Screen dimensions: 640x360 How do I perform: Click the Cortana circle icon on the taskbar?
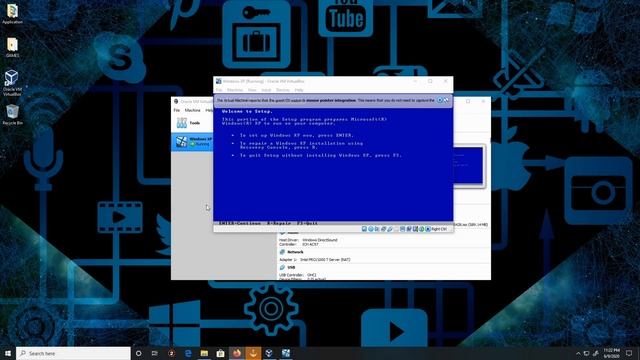click(138, 353)
